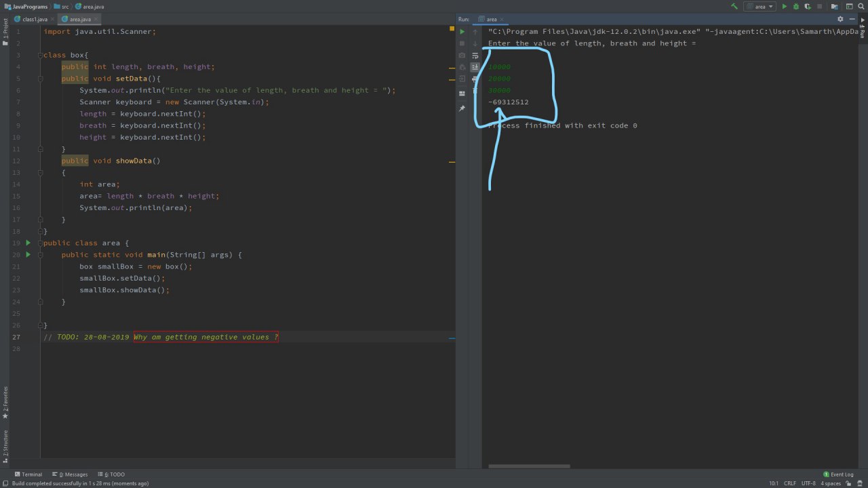868x488 pixels.
Task: Click the Search Everywhere magnifier icon
Action: click(x=861, y=6)
